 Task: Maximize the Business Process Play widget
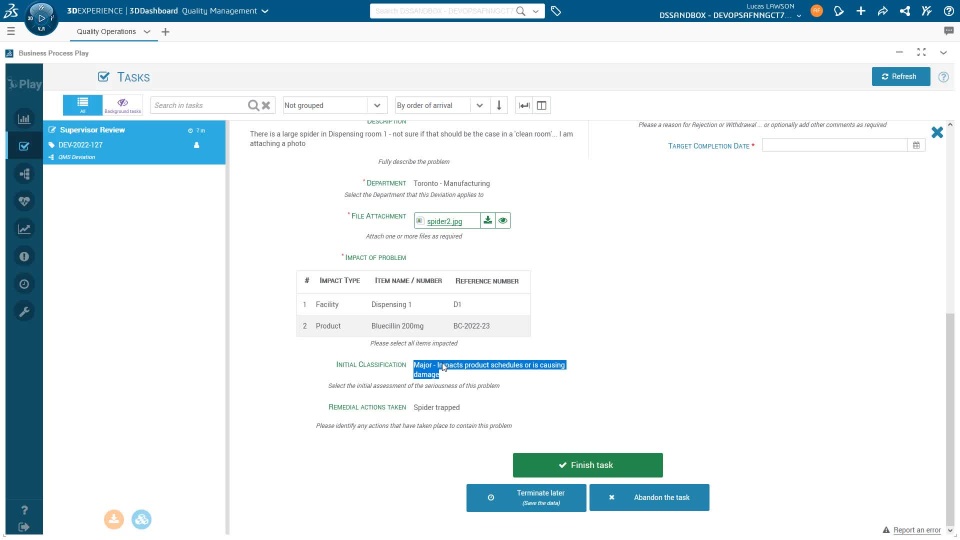pos(921,53)
